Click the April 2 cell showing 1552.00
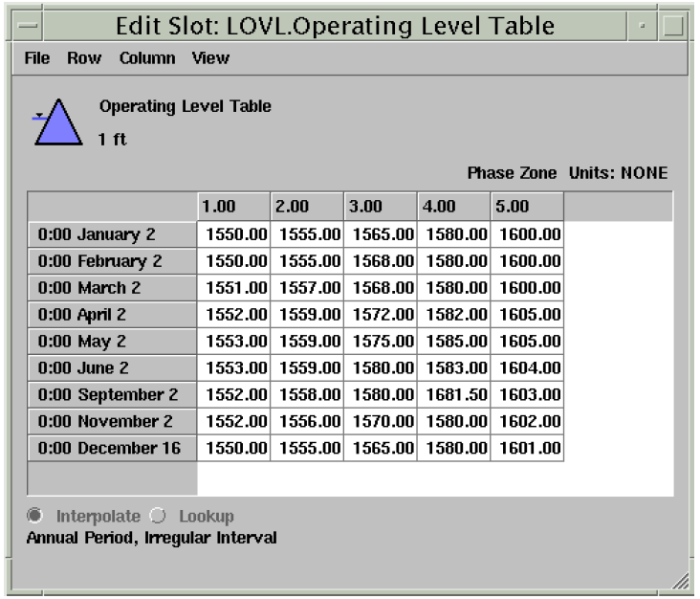 233,314
